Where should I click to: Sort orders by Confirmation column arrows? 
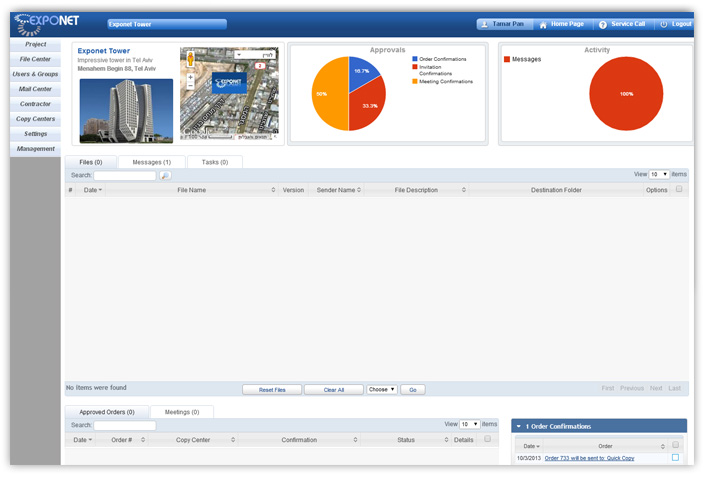coord(355,440)
